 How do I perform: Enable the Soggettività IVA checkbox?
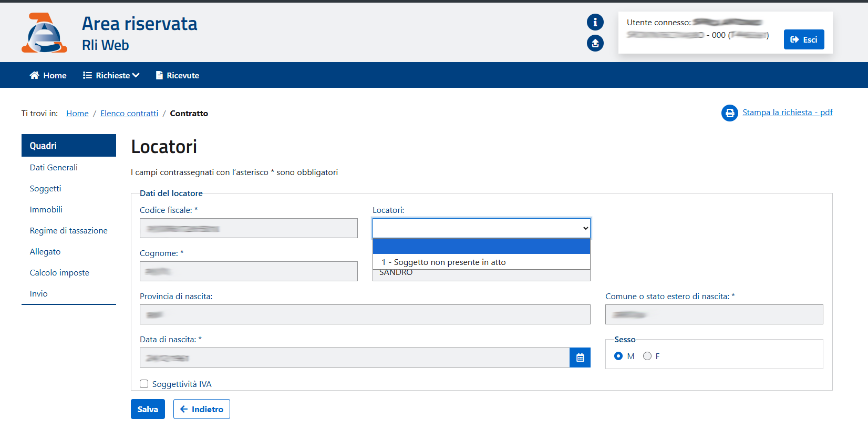[x=144, y=384]
